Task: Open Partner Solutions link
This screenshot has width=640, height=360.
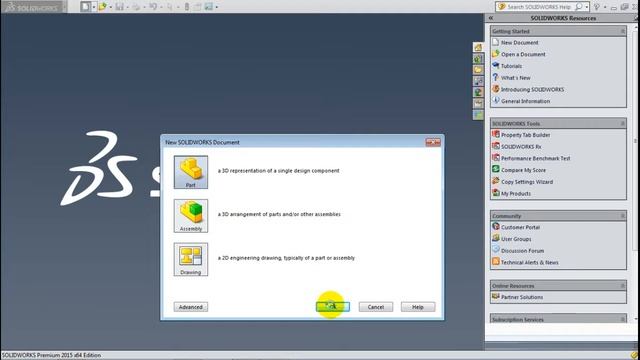Action: [x=522, y=298]
